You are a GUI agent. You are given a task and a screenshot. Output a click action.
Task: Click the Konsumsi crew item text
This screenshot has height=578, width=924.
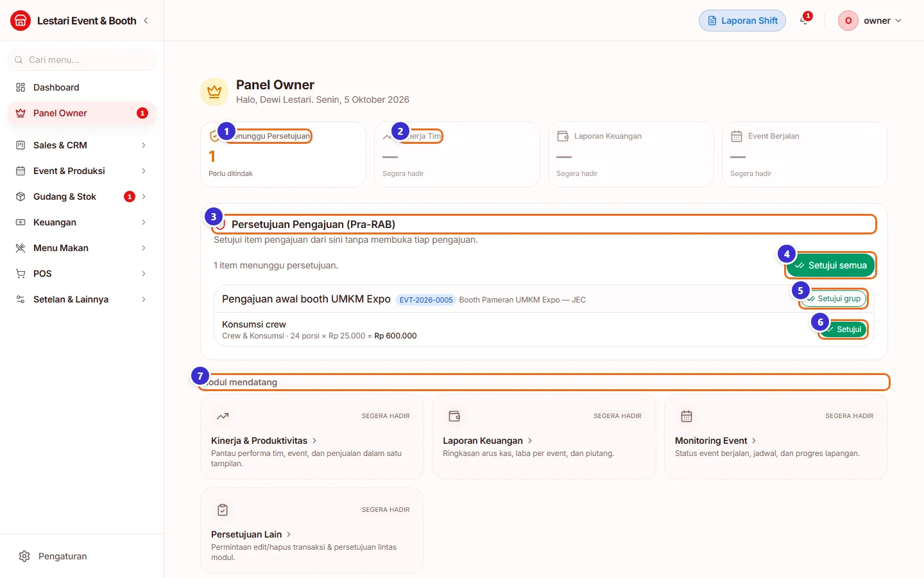click(x=254, y=324)
